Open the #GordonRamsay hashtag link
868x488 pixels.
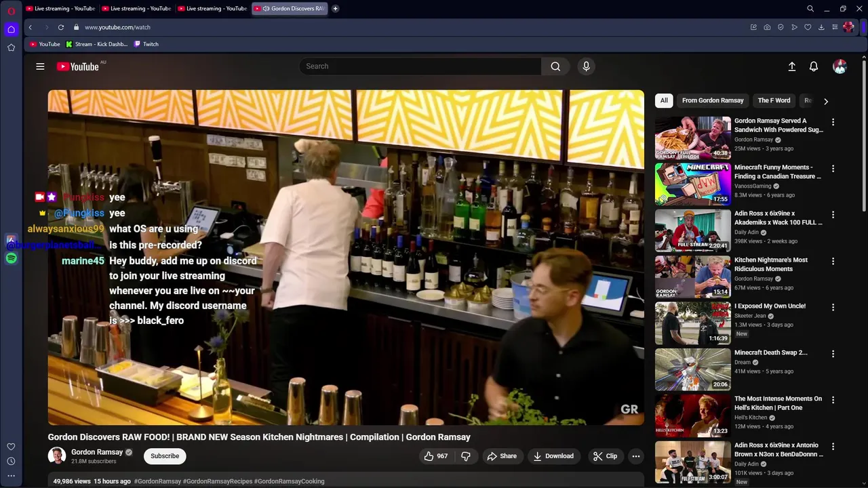point(157,481)
